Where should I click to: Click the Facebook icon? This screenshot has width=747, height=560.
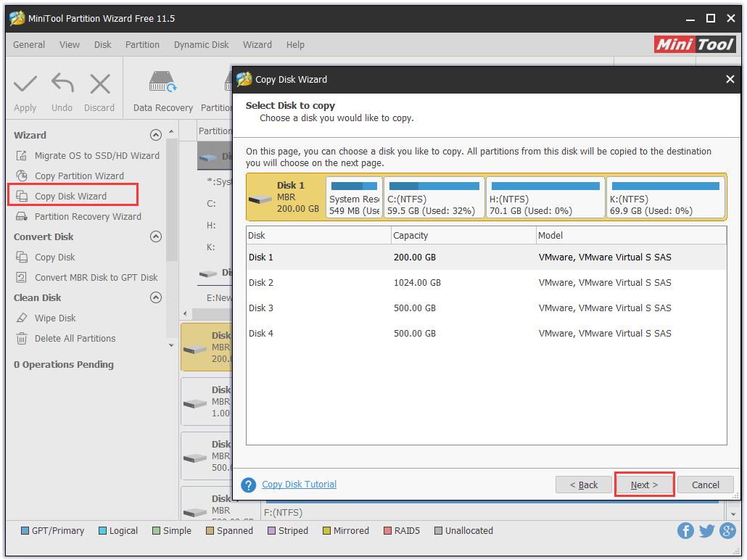[686, 531]
